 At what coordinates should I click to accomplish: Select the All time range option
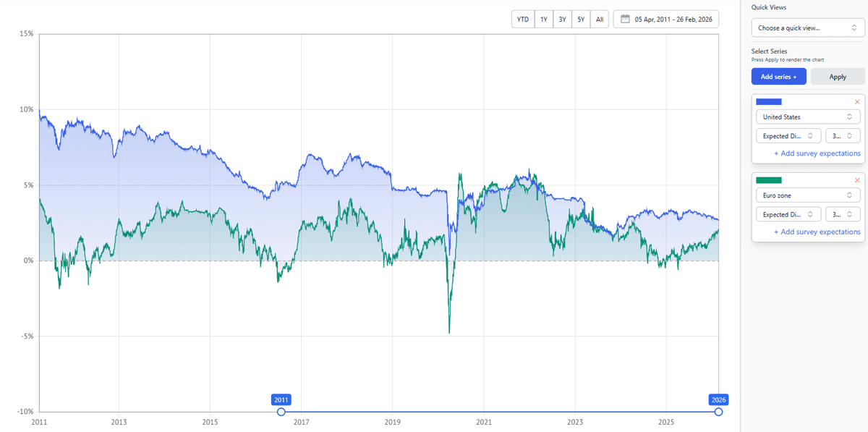tap(599, 19)
